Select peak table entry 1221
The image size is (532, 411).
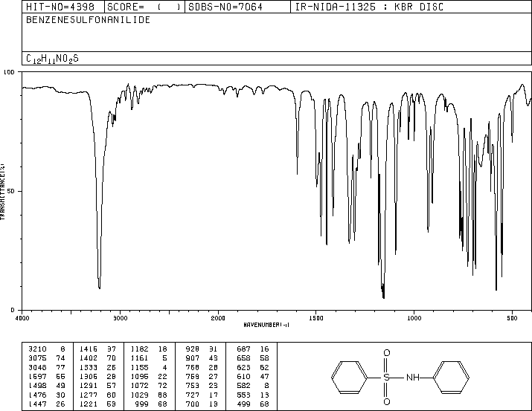97,404
